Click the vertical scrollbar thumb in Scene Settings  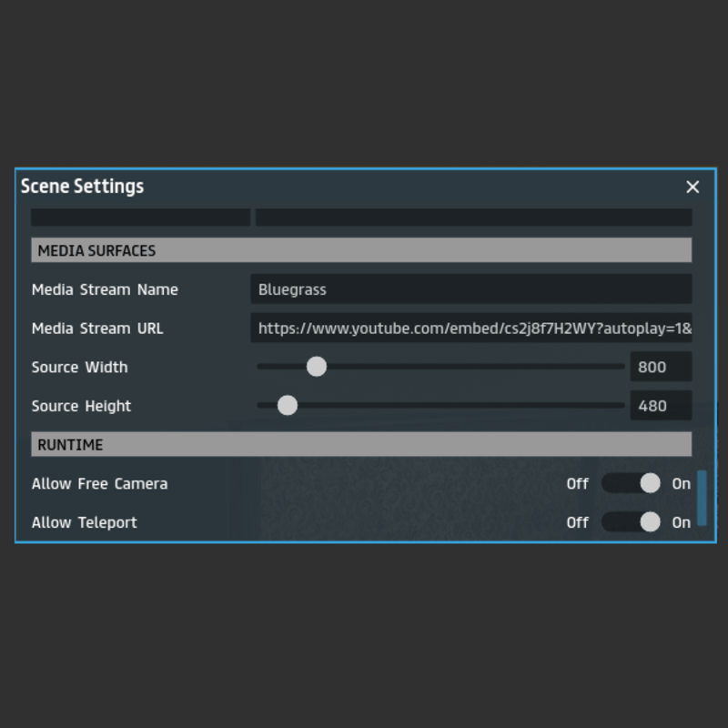tap(702, 498)
